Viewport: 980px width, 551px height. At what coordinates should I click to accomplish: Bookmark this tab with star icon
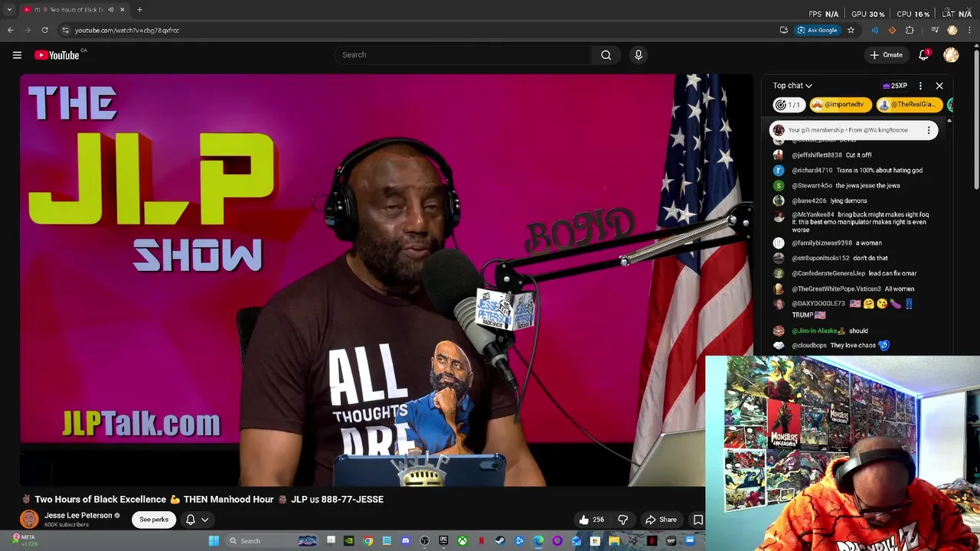pyautogui.click(x=851, y=30)
